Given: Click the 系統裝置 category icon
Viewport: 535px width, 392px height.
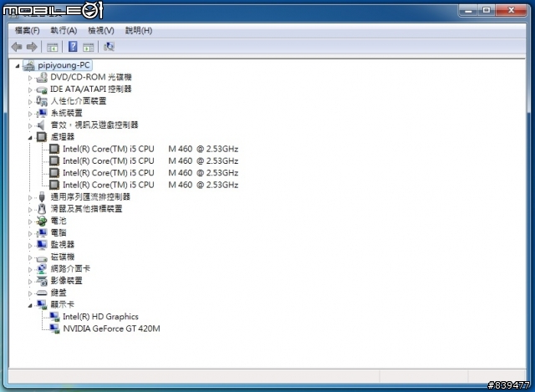Looking at the screenshot, I should click(x=42, y=113).
